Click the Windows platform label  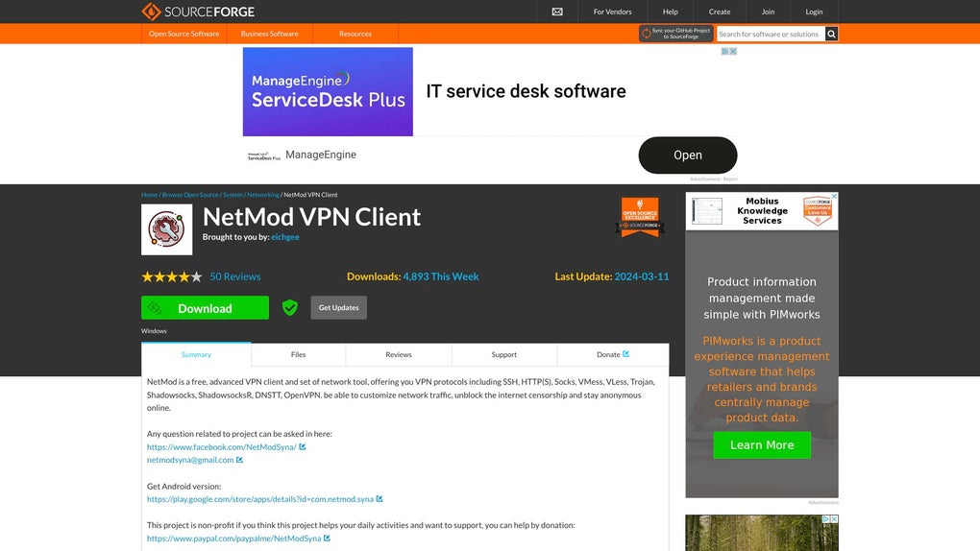[x=154, y=331]
